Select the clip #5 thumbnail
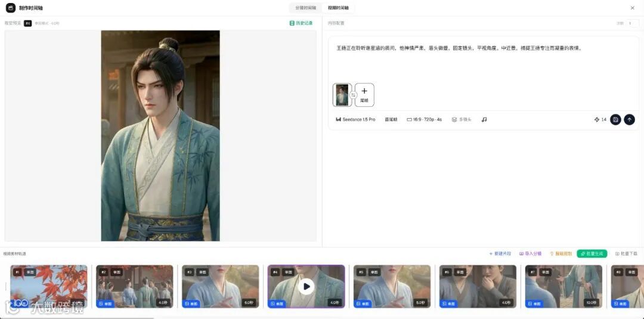 click(x=392, y=286)
